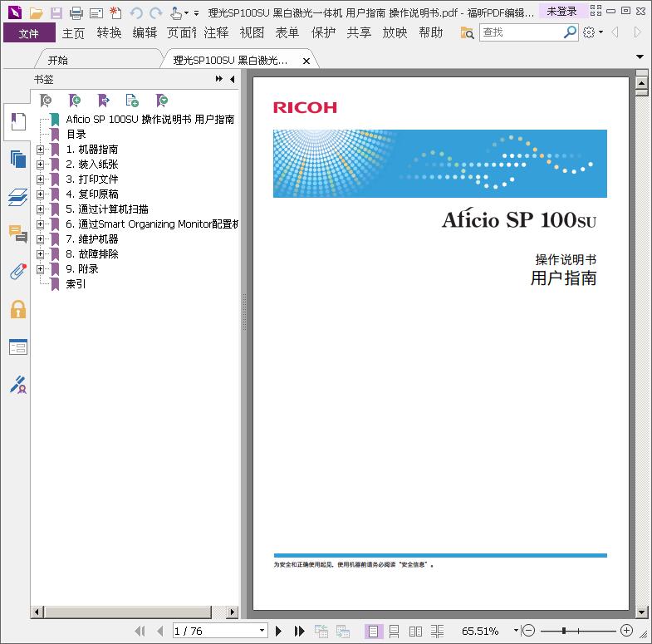This screenshot has width=652, height=644.
Task: Select the 目录 bookmark
Action: pos(76,135)
